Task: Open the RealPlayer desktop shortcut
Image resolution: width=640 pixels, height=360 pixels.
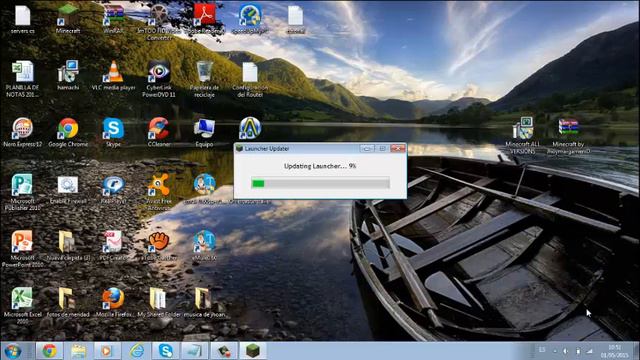Action: 113,189
